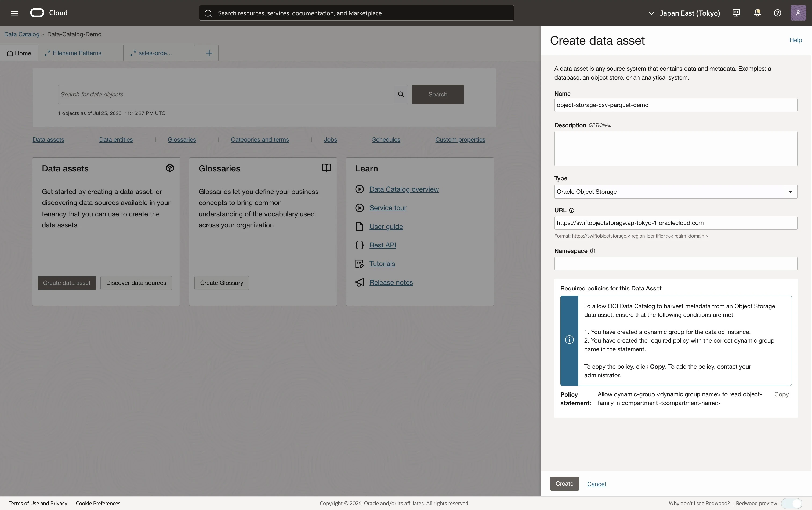The width and height of the screenshot is (812, 510).
Task: Click the Create button in the panel footer
Action: 564,484
